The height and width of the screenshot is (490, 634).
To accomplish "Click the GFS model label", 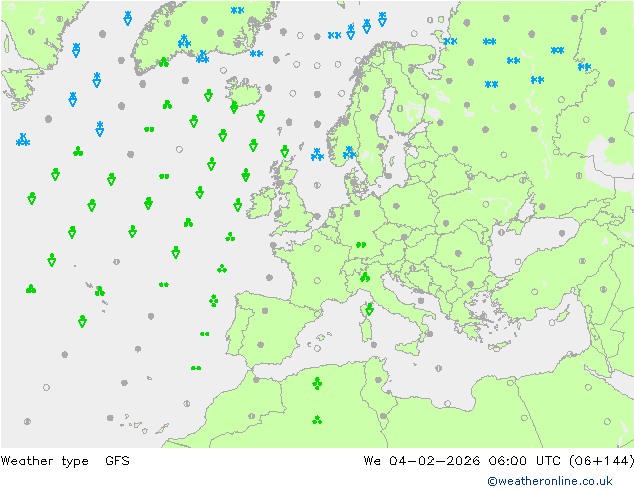I will click(117, 460).
